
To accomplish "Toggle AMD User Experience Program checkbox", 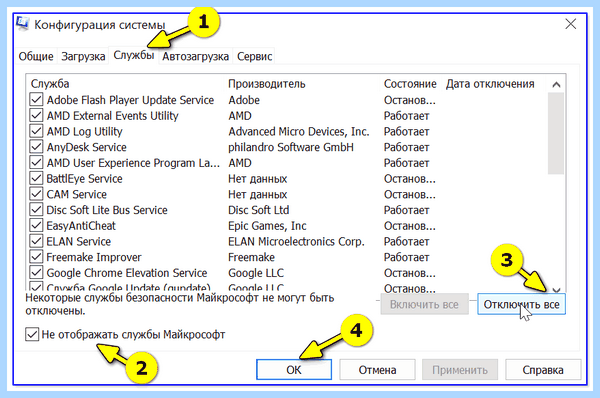I will [x=36, y=163].
